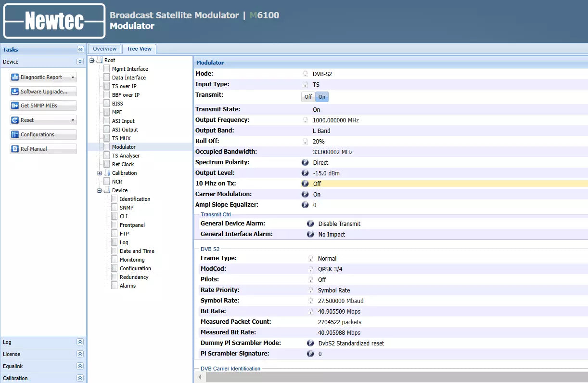Click the Ref Manual document icon
Viewport: 588px width, 383px height.
pos(15,149)
